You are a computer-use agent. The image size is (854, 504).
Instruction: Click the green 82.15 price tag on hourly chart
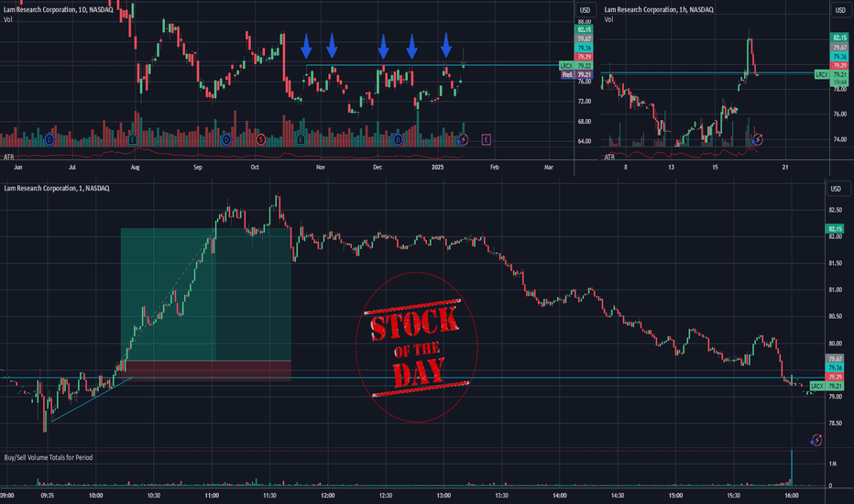pyautogui.click(x=839, y=38)
